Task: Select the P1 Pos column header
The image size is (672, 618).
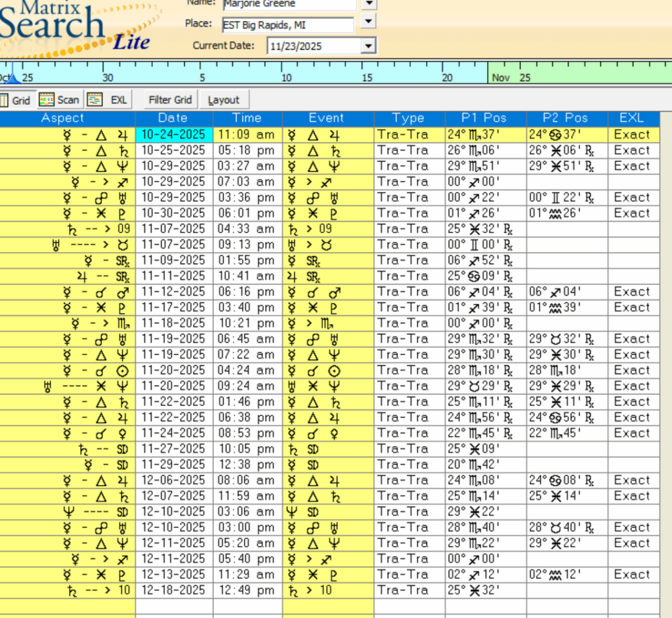Action: point(484,119)
